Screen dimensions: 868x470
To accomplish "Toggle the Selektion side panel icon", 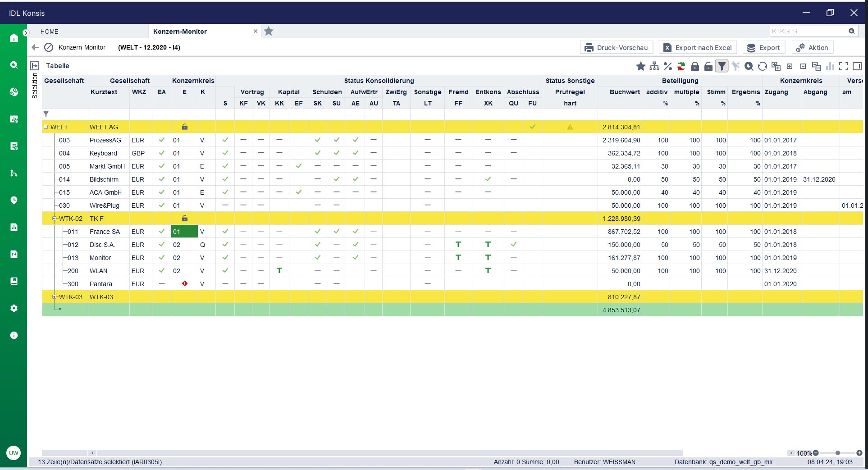I will click(x=35, y=66).
